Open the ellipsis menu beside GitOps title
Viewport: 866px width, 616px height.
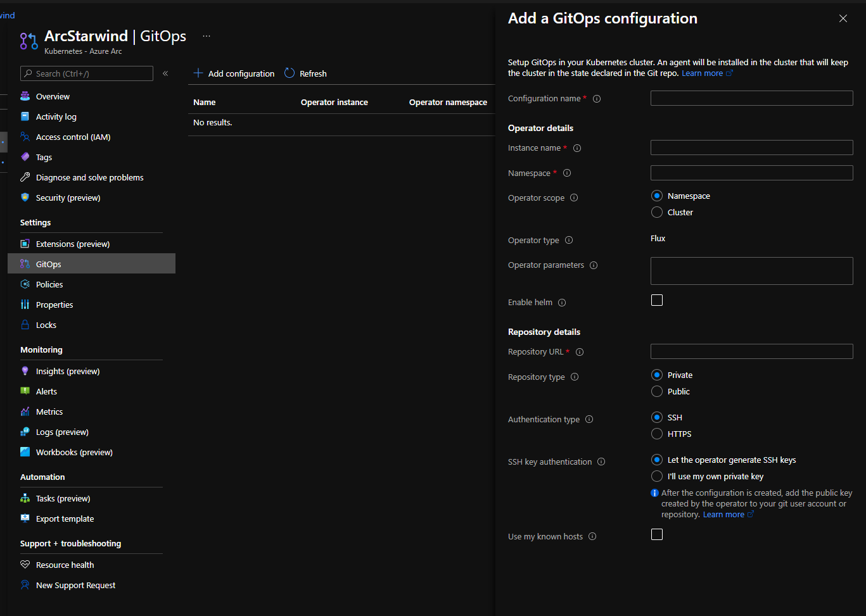point(207,36)
